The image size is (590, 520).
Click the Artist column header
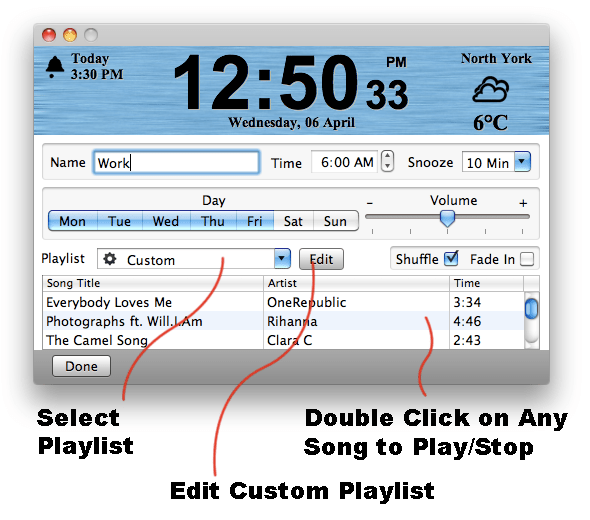pyautogui.click(x=356, y=283)
